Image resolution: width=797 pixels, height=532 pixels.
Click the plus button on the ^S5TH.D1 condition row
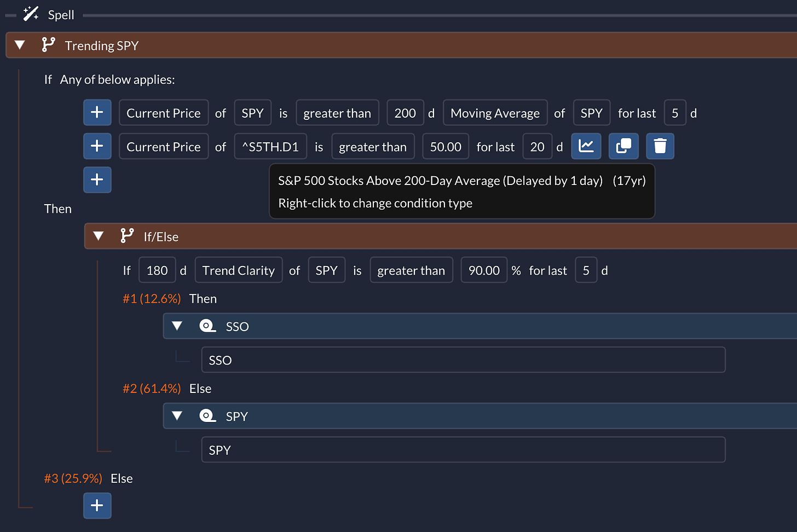point(97,146)
